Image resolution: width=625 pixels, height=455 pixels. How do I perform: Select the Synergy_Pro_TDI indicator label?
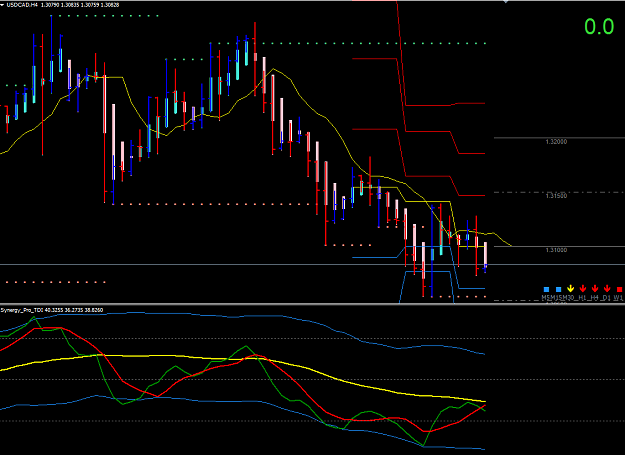pos(22,310)
